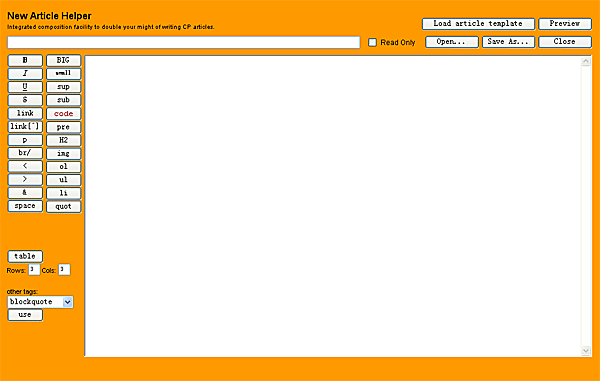Click the text area scroll up arrow
The height and width of the screenshot is (381, 600).
click(x=586, y=62)
